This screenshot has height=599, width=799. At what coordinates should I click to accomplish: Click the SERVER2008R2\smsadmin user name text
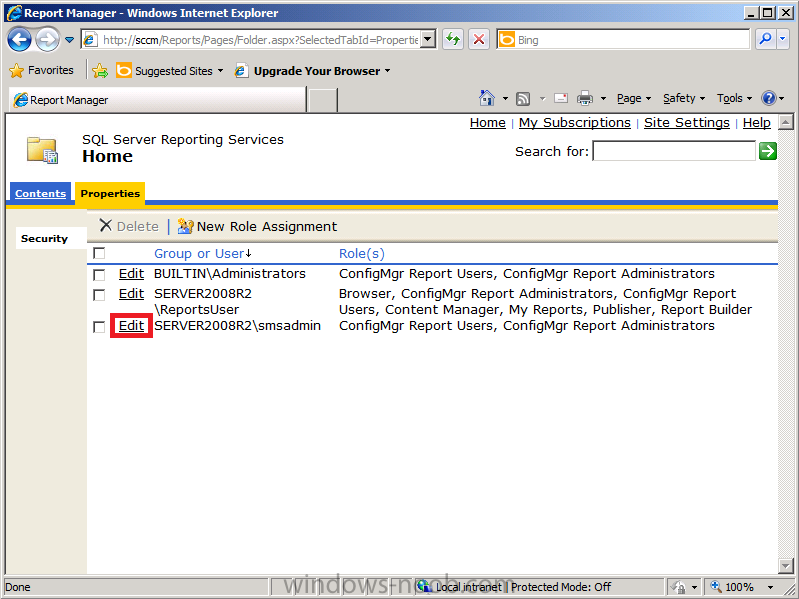tap(237, 325)
